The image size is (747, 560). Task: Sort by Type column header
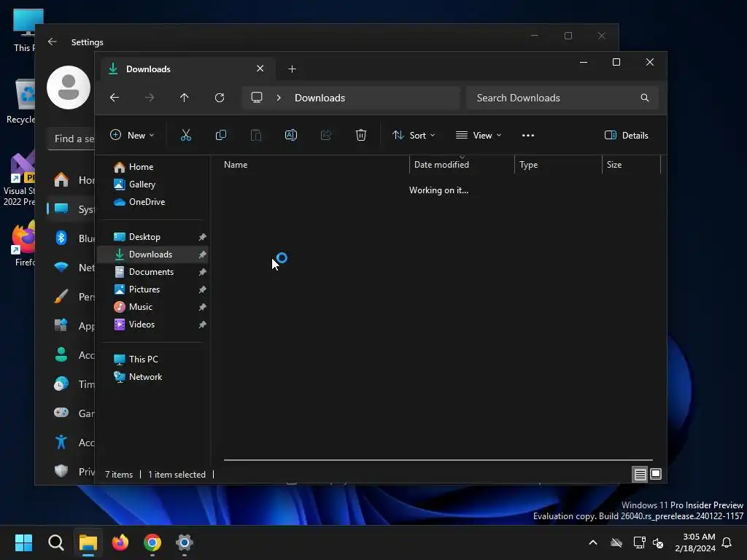[558, 165]
